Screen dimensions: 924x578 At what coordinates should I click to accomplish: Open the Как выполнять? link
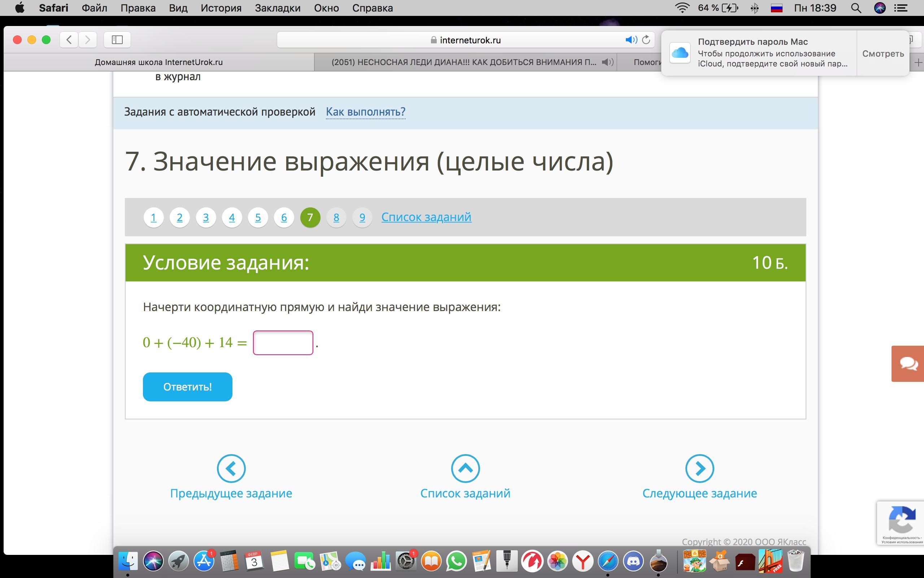click(365, 112)
